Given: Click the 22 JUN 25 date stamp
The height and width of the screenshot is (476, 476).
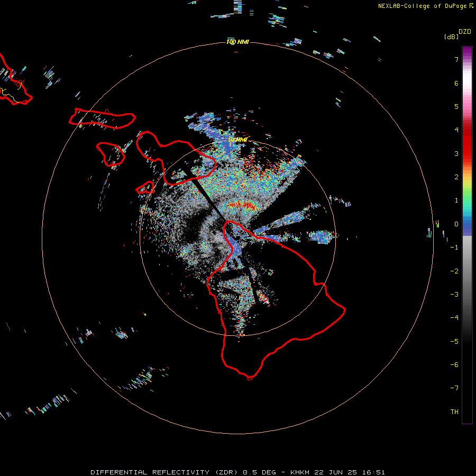Looking at the screenshot, I should click(337, 472).
